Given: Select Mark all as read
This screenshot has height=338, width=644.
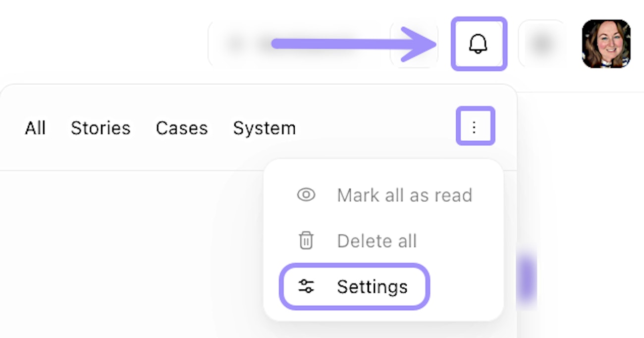Looking at the screenshot, I should [404, 195].
